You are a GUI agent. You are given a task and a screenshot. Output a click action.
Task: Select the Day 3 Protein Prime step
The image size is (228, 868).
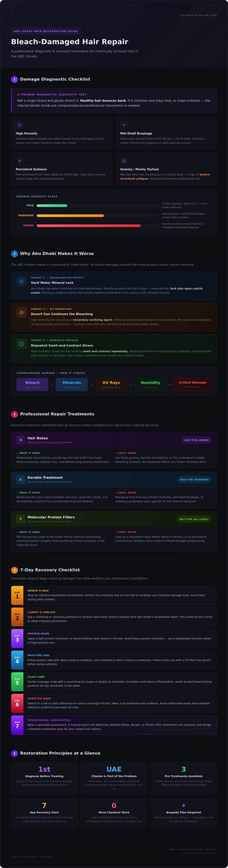[114, 638]
